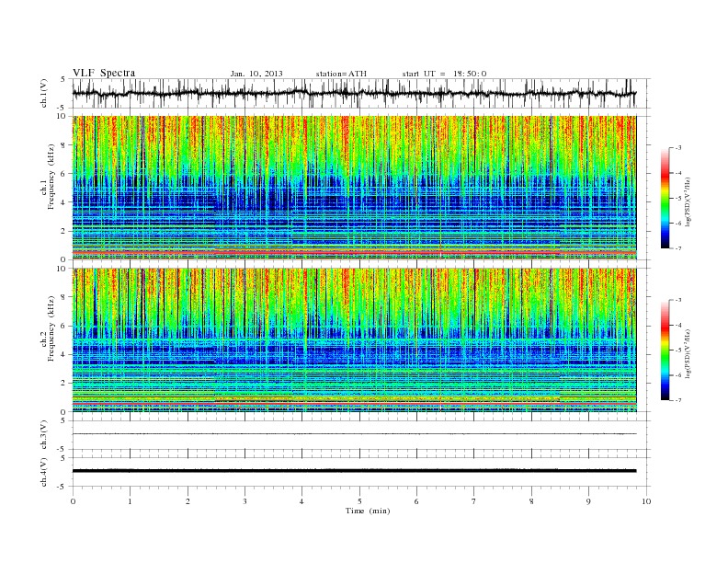Click time axis tick label "1"
Screen dimensions: 728x563
click(130, 501)
